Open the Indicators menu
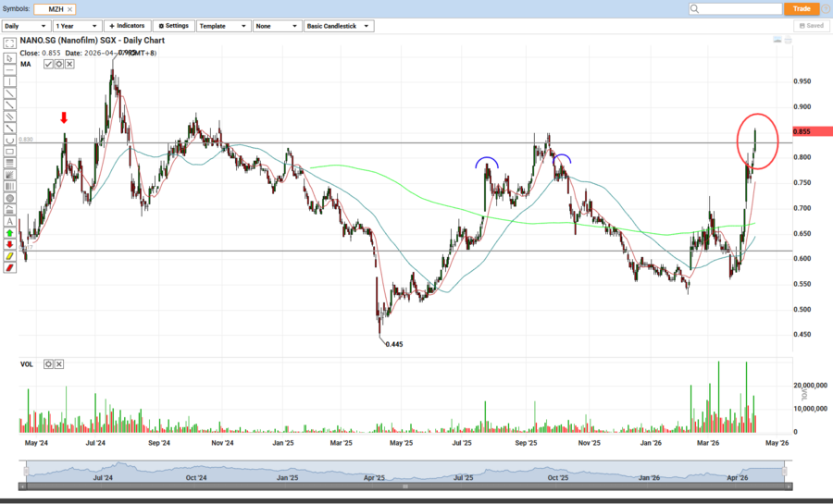 click(126, 26)
